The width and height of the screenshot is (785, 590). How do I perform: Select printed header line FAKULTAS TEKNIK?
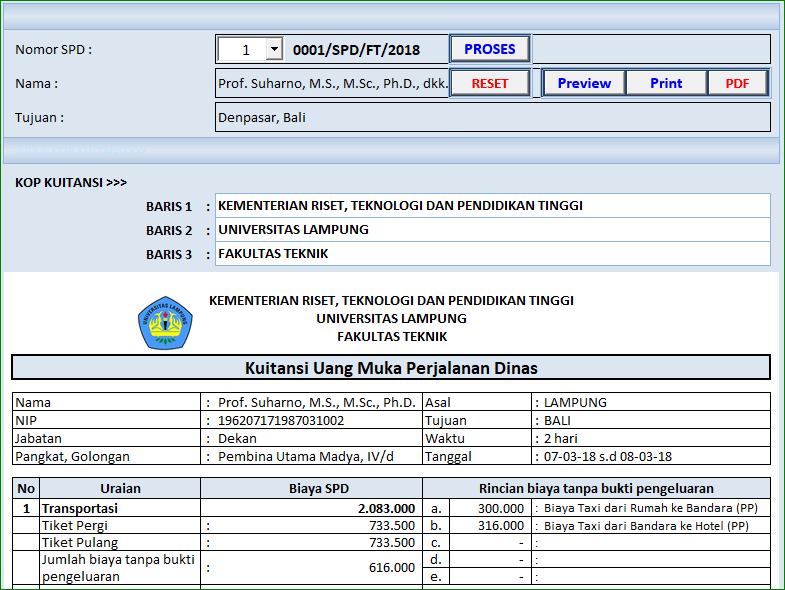click(x=392, y=337)
